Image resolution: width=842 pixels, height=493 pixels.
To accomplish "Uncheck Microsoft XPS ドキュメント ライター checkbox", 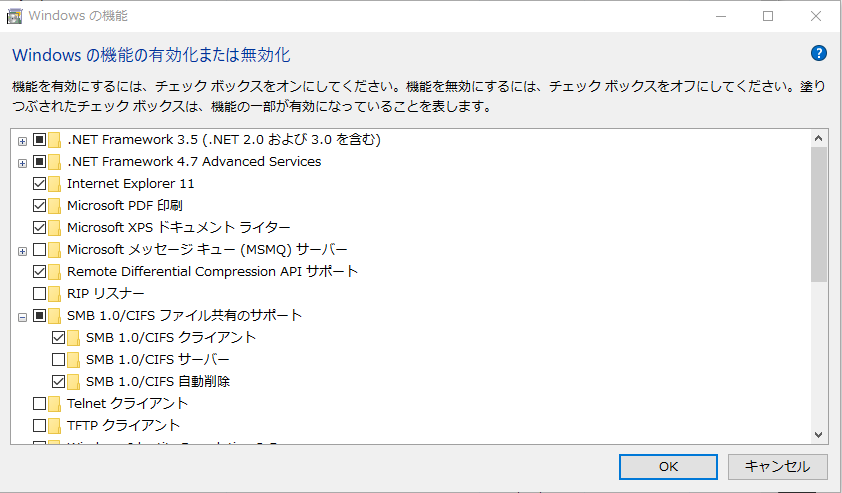I will tap(39, 228).
